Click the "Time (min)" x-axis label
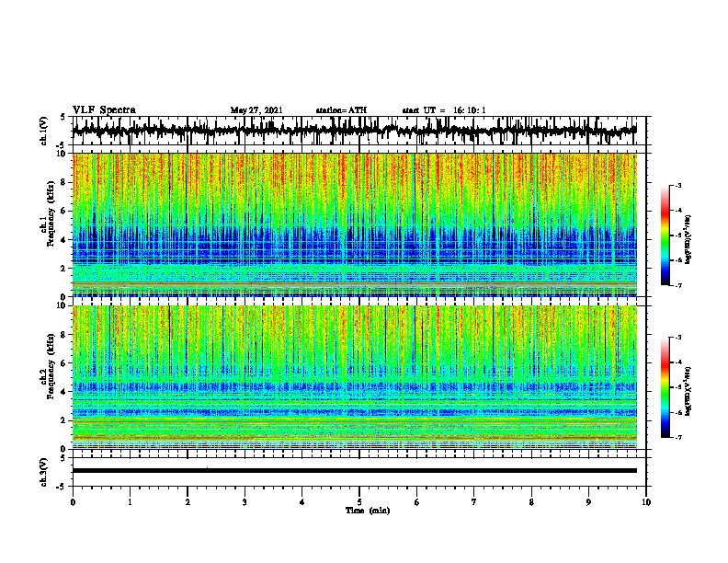 pos(368,511)
